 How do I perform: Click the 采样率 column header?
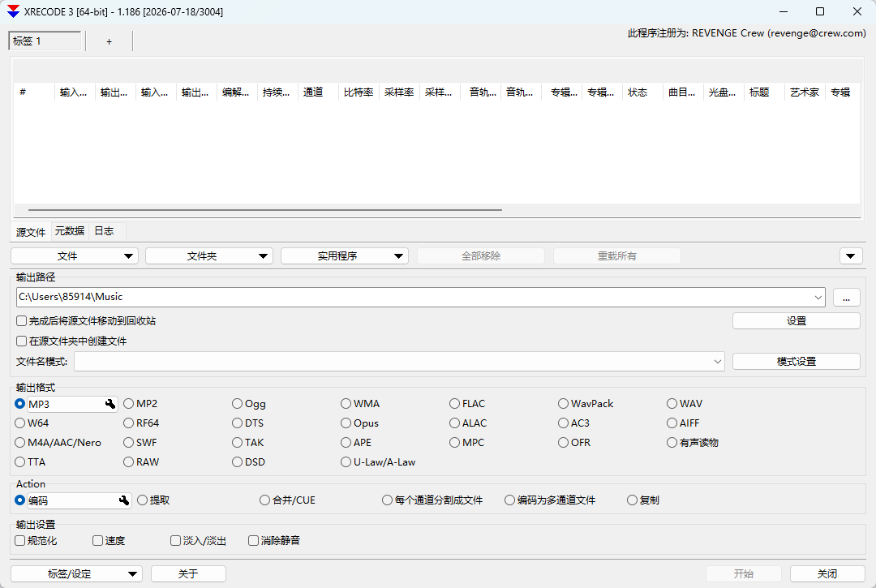coord(399,92)
